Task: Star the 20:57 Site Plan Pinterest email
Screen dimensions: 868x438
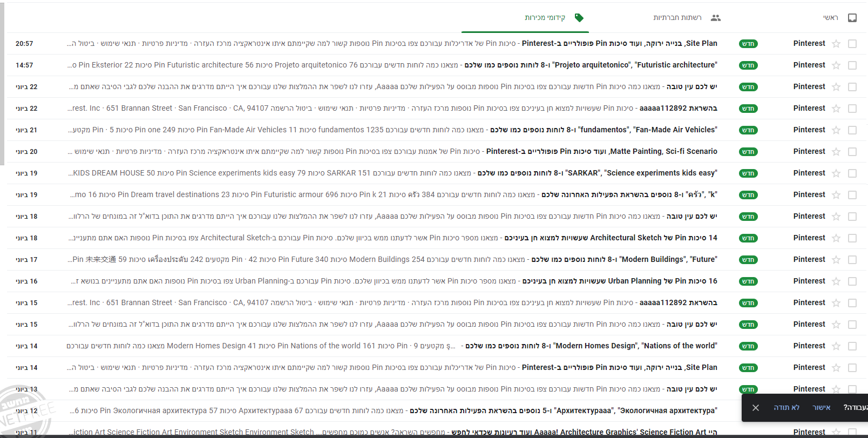Action: coord(836,44)
